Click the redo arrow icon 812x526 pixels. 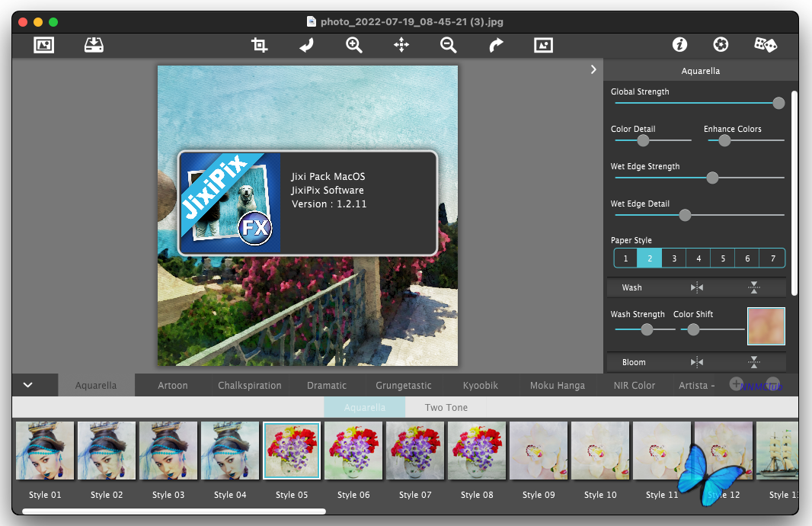point(496,46)
